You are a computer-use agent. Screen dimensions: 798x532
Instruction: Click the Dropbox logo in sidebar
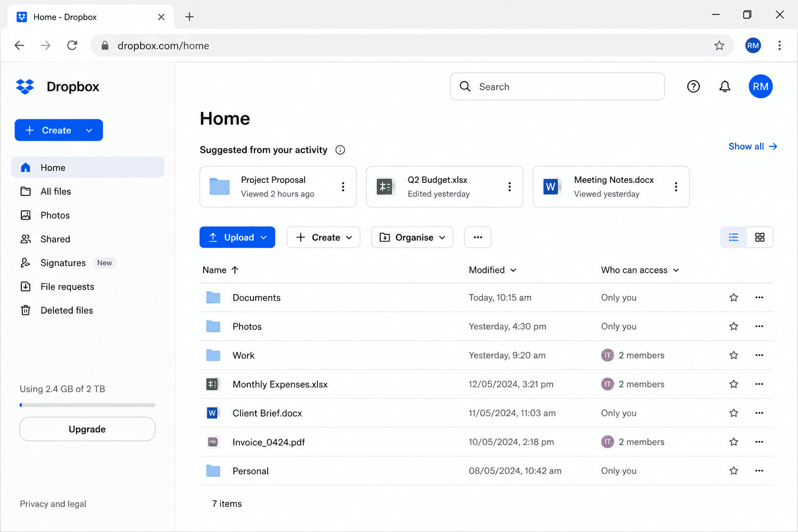tap(25, 87)
